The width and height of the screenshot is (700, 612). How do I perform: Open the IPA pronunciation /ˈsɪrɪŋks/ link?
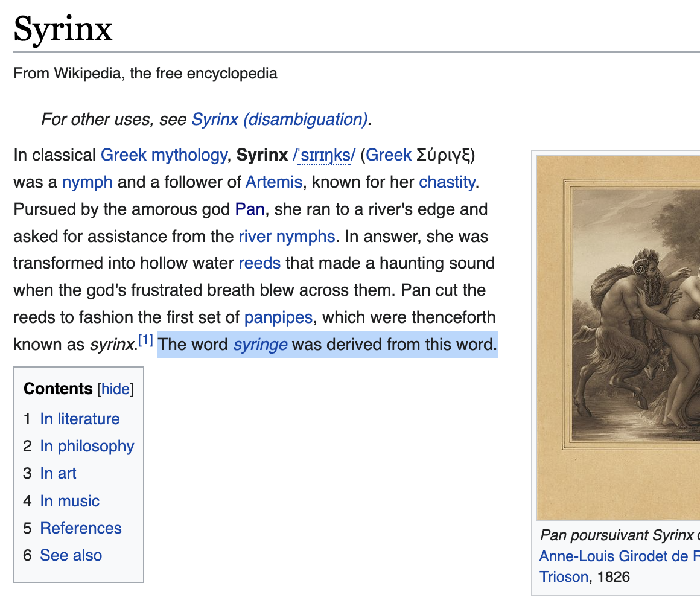click(324, 155)
